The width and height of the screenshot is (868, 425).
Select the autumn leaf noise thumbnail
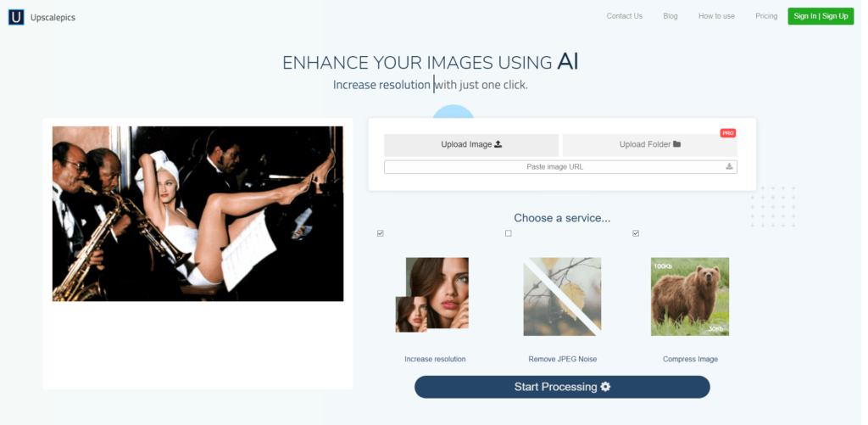click(x=562, y=296)
